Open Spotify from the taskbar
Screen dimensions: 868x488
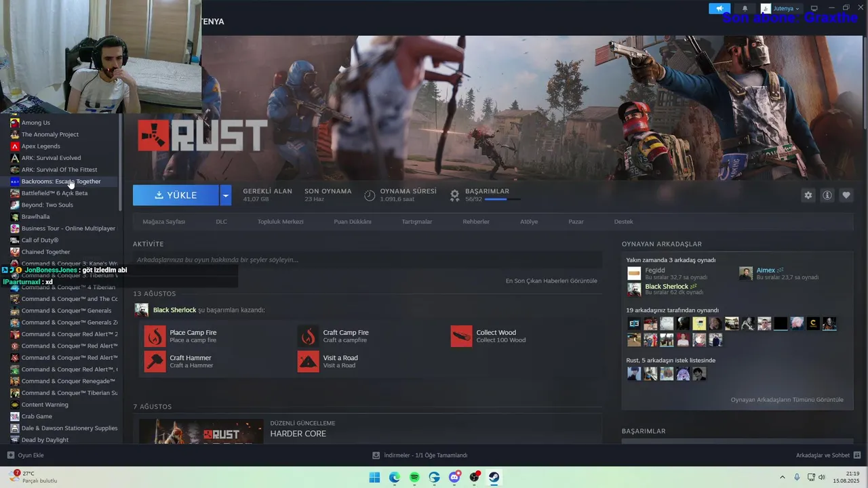point(414,477)
